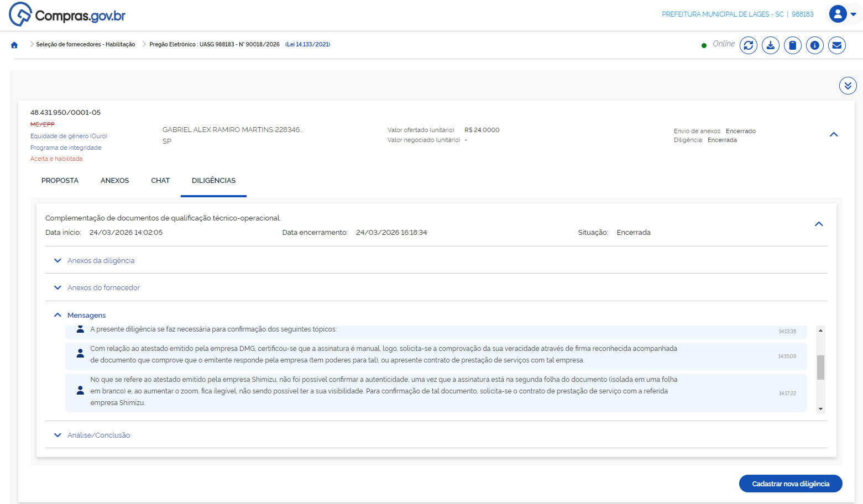The width and height of the screenshot is (863, 504).
Task: Collapse the diligência details chevron
Action: (819, 224)
